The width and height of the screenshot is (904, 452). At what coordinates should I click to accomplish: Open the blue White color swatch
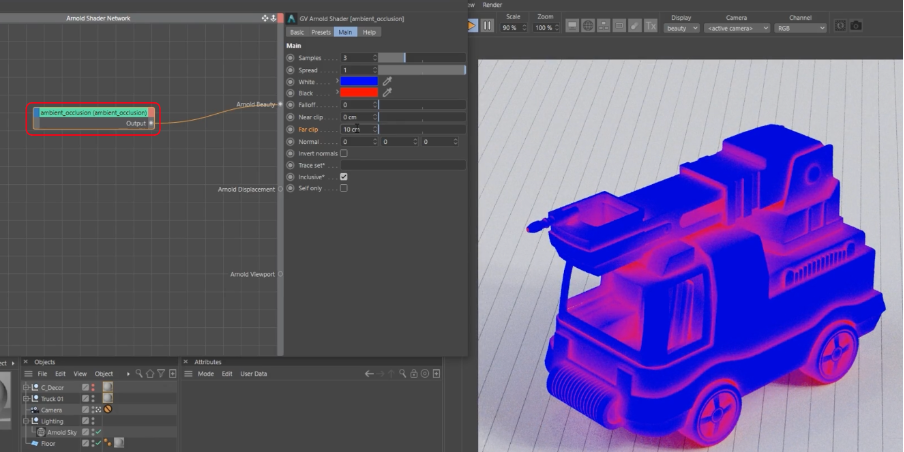pyautogui.click(x=359, y=81)
